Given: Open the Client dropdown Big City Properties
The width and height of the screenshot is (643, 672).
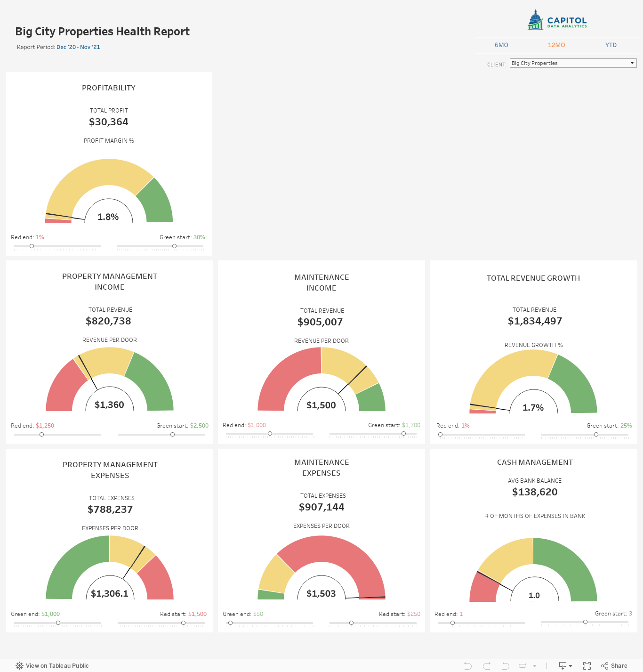Looking at the screenshot, I should (573, 63).
